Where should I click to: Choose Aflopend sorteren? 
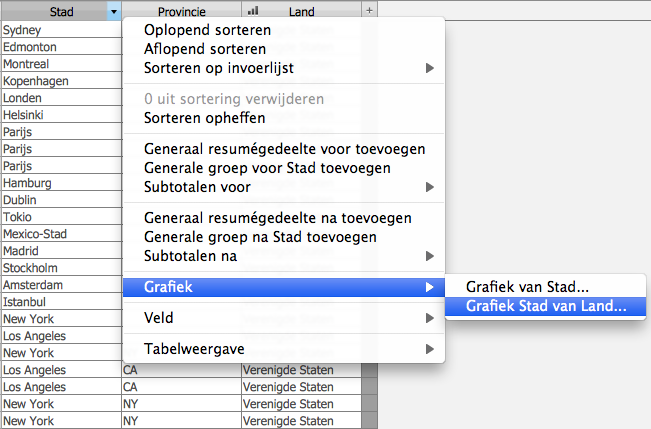click(284, 49)
